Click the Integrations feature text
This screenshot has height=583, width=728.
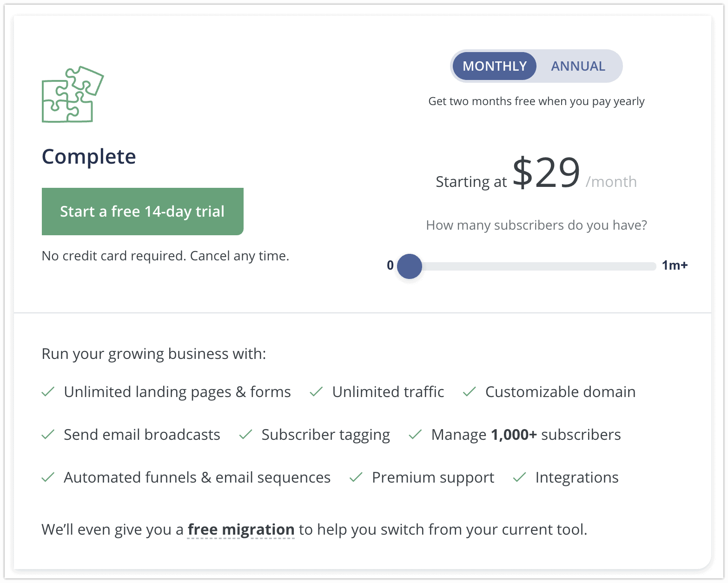pos(577,478)
